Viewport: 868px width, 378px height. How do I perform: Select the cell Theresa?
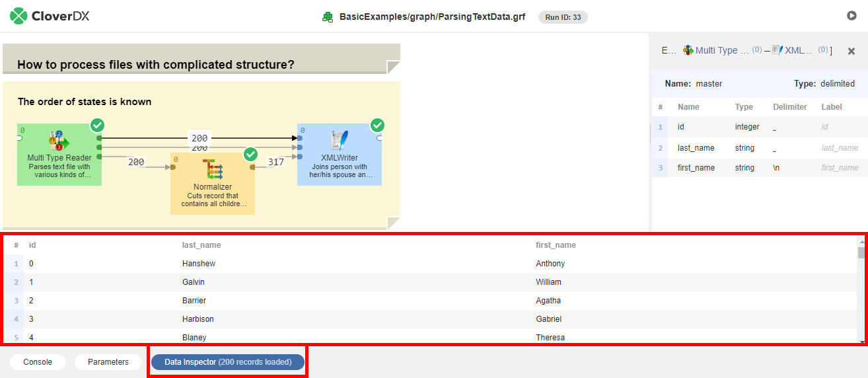[x=550, y=338]
